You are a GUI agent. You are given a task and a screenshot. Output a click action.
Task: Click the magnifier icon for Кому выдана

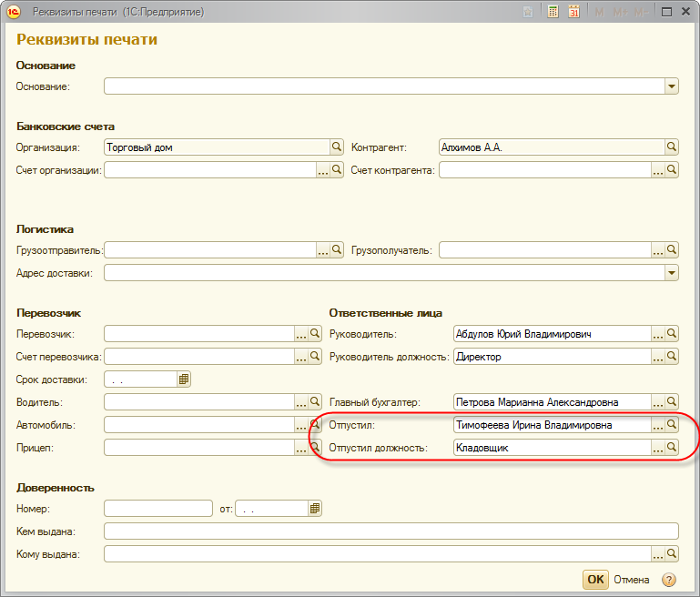(x=672, y=553)
